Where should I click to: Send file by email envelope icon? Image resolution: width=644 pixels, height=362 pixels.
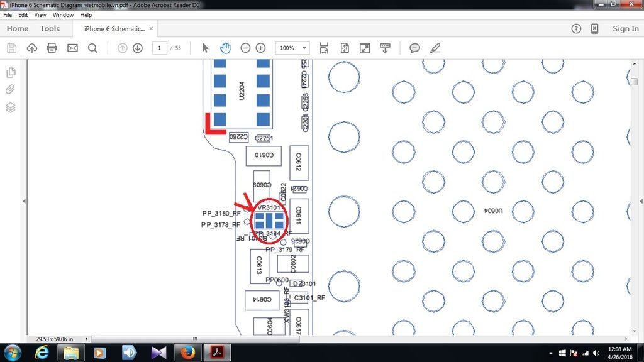[x=72, y=48]
